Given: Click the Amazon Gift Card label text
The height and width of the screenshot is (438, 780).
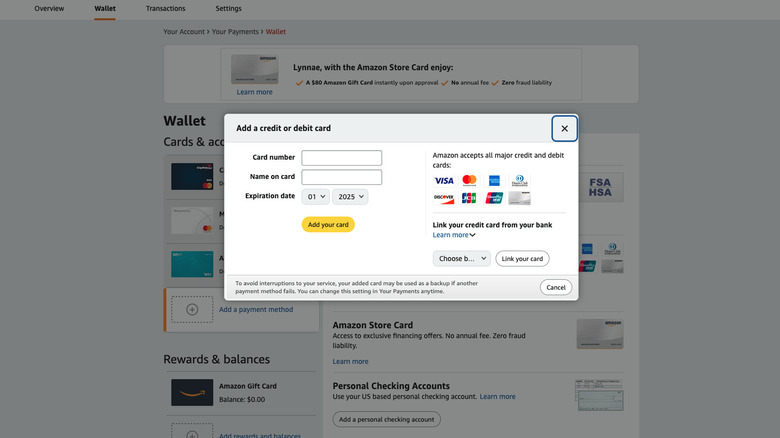Looking at the screenshot, I should point(248,386).
